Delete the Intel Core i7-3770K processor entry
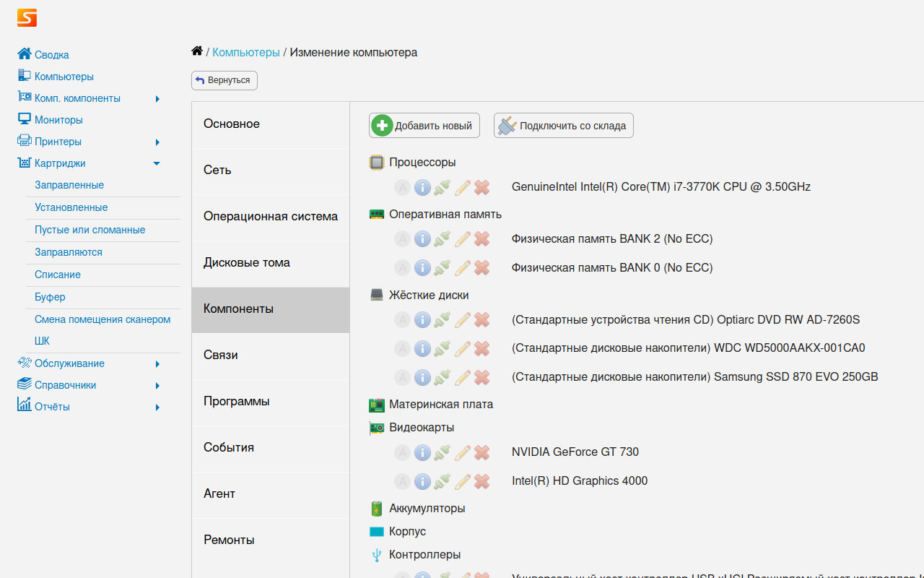Image resolution: width=924 pixels, height=578 pixels. click(x=482, y=187)
